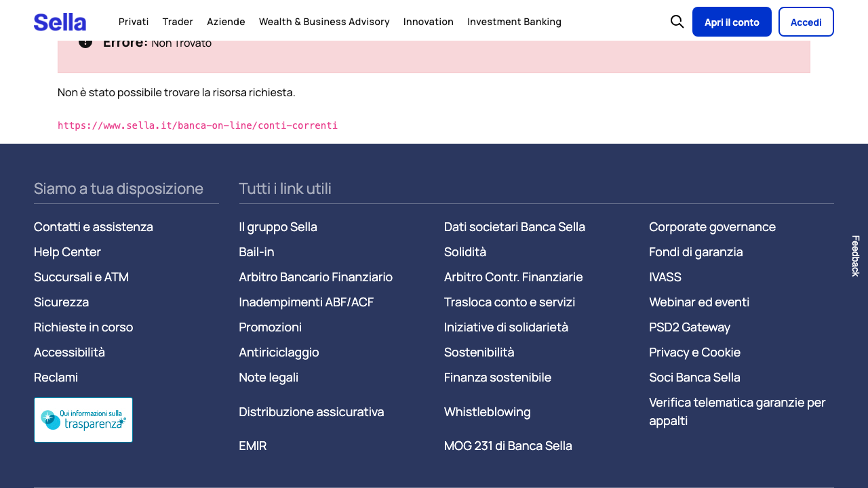Open Trasloca conto e servizi link
Viewport: 868px width, 488px height.
509,302
